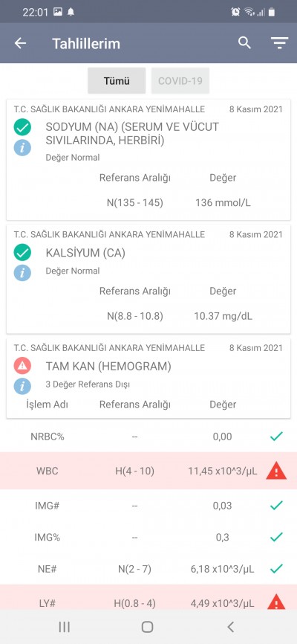This screenshot has height=644, width=297.
Task: Tap the info icon on Sodyum card
Action: [22, 147]
